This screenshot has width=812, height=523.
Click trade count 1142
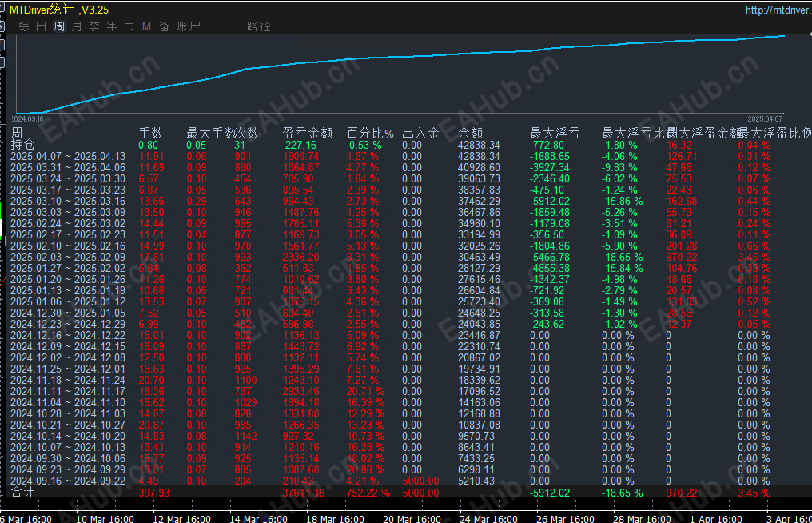(x=245, y=436)
